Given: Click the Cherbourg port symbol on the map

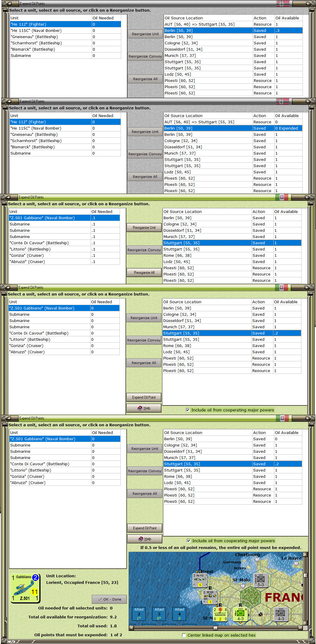Looking at the screenshot, I should 257,560.
